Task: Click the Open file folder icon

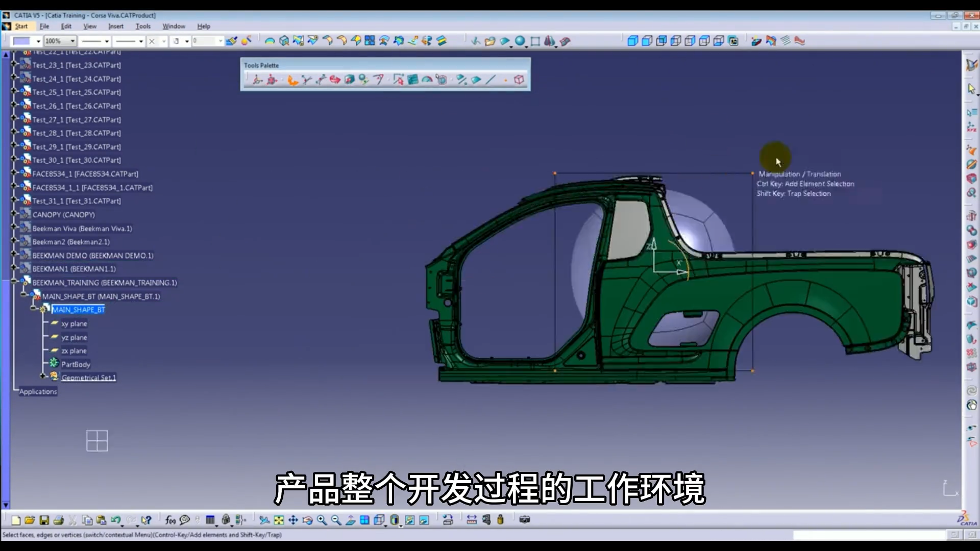Action: 30,520
